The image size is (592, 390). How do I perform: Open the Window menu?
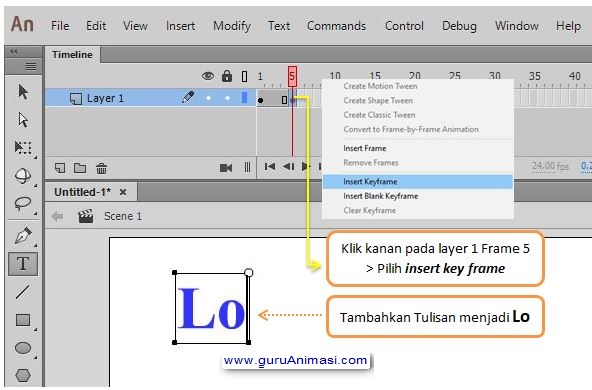pyautogui.click(x=516, y=26)
